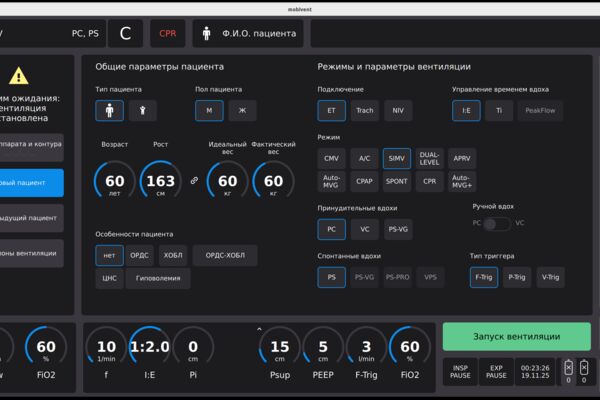Image resolution: width=600 pixels, height=400 pixels.
Task: Select V-Trig trigger type
Action: tap(550, 277)
